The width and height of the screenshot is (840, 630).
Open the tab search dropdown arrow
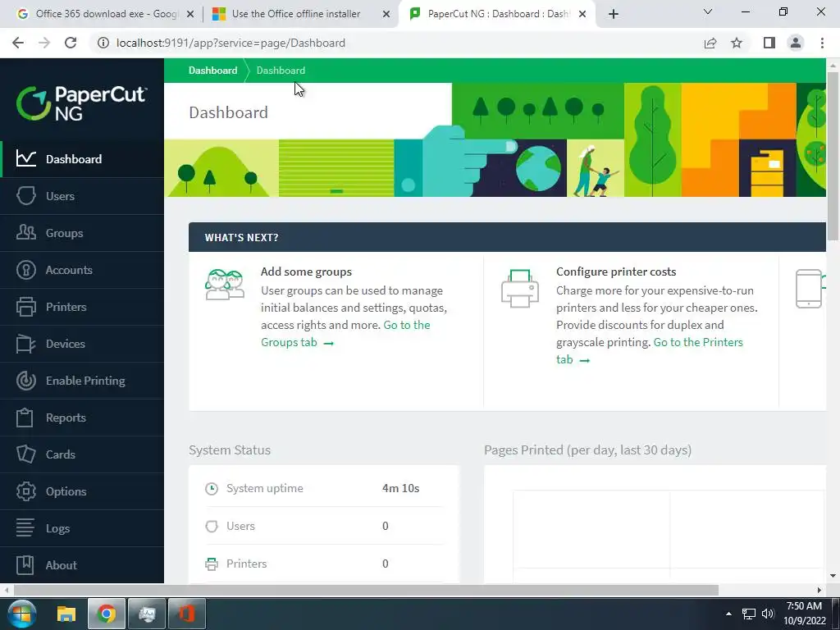(708, 11)
